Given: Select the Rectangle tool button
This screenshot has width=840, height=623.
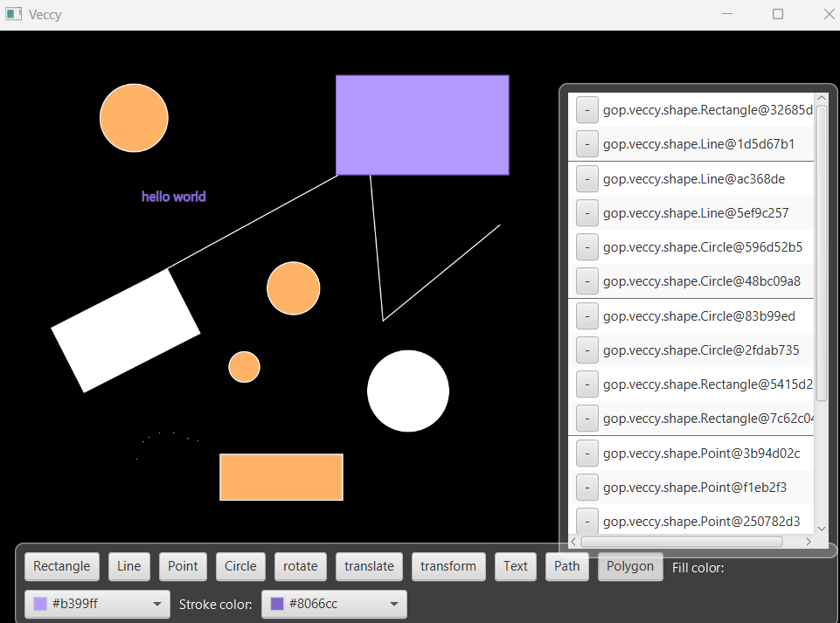Looking at the screenshot, I should click(62, 566).
